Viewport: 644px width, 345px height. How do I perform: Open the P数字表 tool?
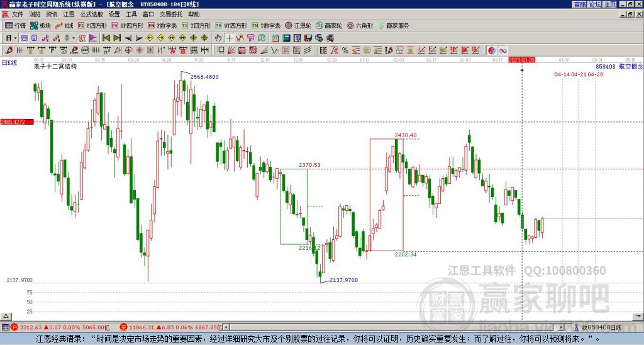pos(162,25)
